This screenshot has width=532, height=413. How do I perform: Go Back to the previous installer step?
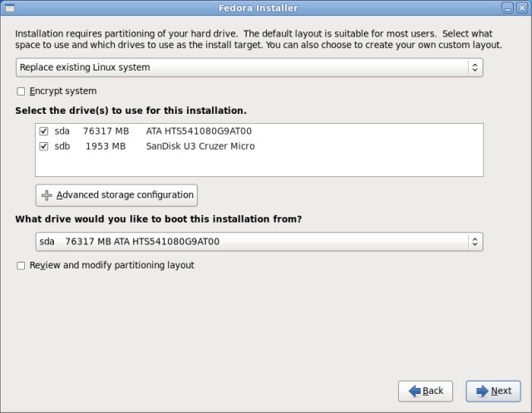(x=426, y=391)
